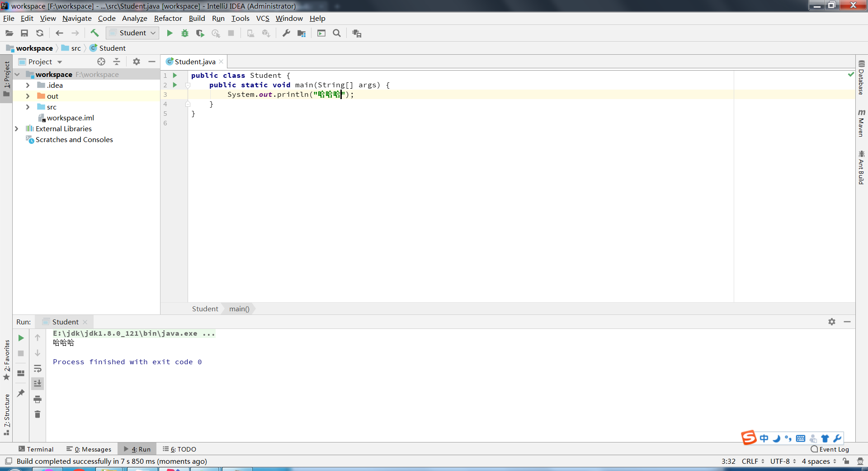Clear console with trash icon
The width and height of the screenshot is (868, 471).
(x=38, y=414)
